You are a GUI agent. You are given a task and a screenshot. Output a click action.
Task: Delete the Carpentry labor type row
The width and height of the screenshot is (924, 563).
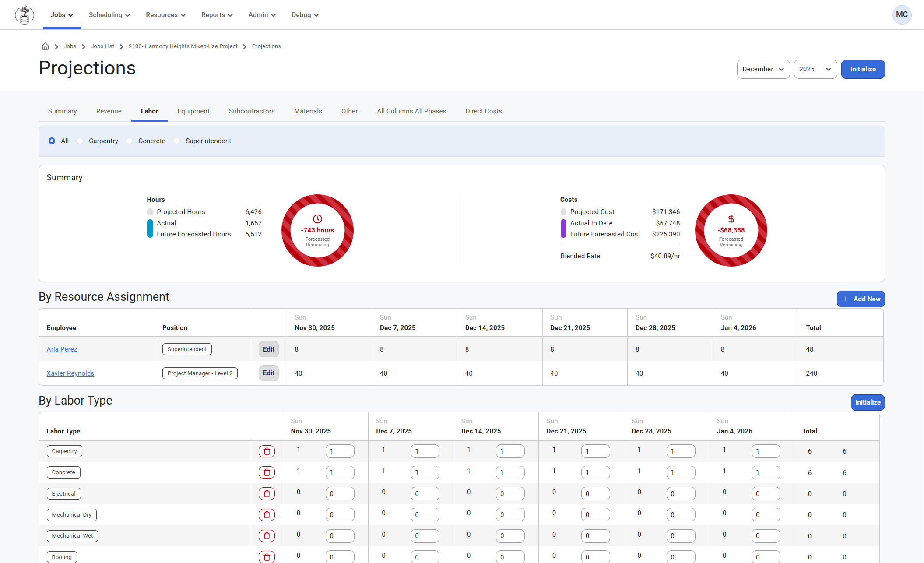pyautogui.click(x=267, y=451)
